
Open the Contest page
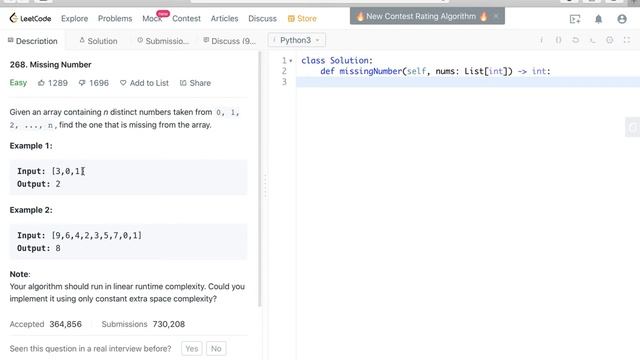(x=186, y=18)
